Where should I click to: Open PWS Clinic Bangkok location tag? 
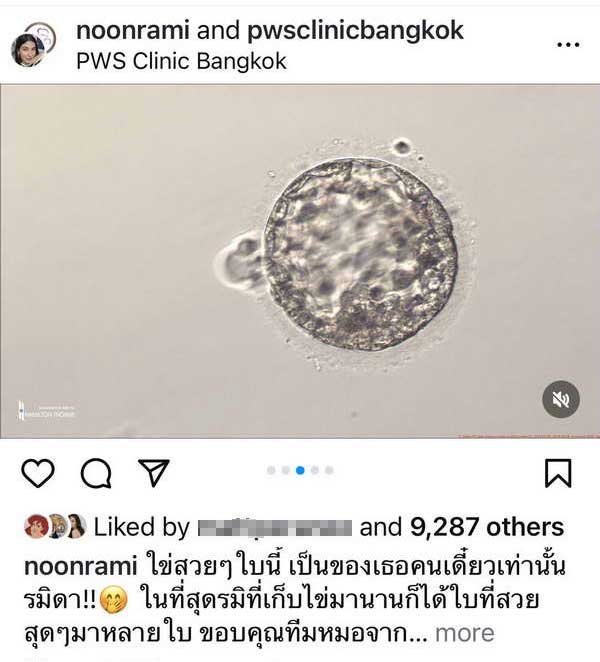[x=181, y=62]
